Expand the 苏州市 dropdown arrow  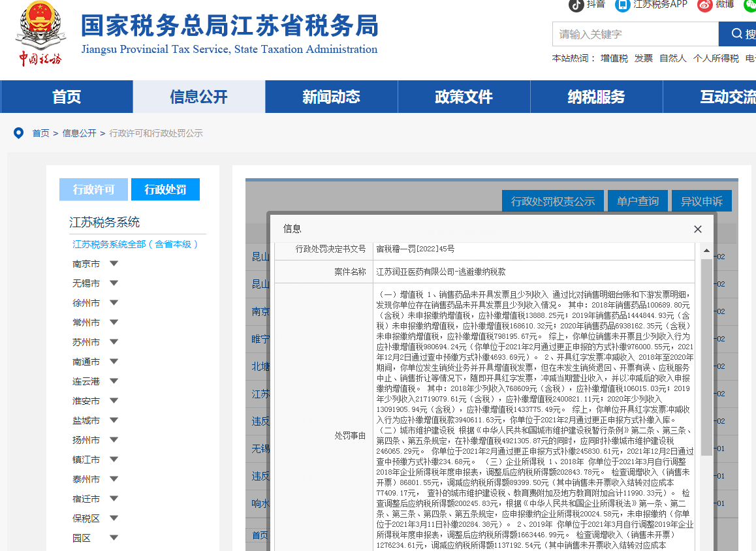114,342
